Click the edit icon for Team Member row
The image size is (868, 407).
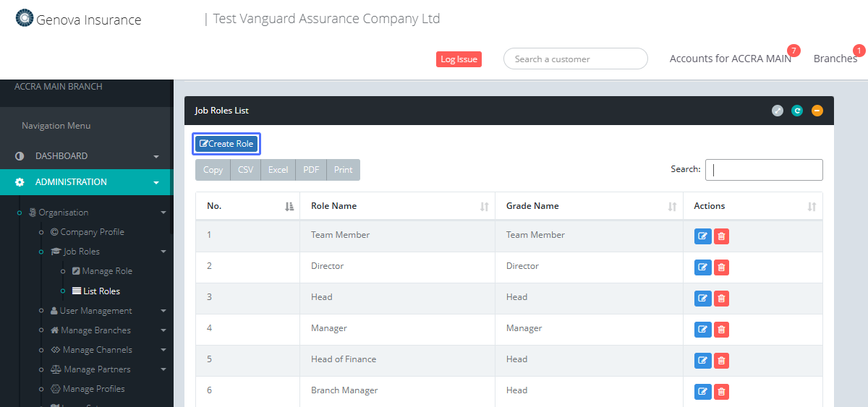[x=702, y=236]
